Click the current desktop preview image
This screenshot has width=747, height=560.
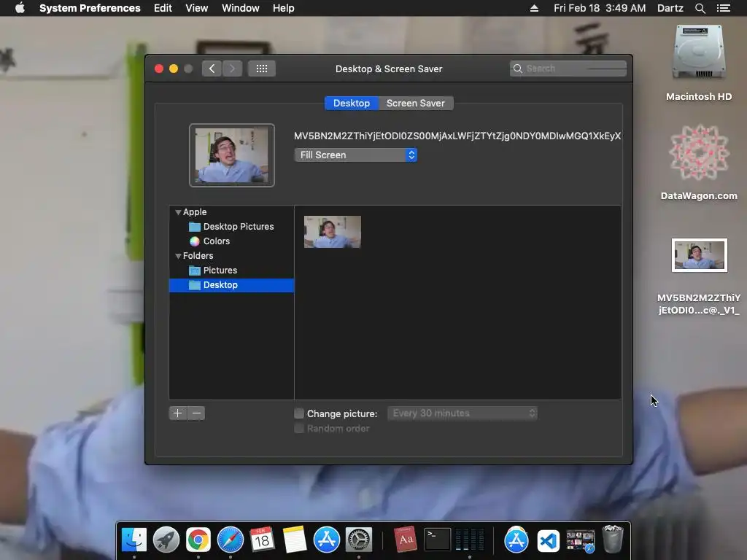(231, 155)
